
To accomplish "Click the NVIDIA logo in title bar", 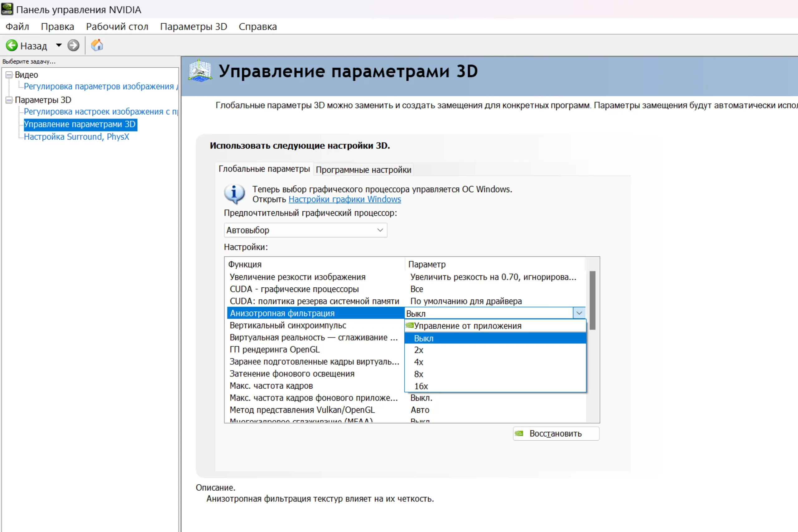I will click(7, 9).
